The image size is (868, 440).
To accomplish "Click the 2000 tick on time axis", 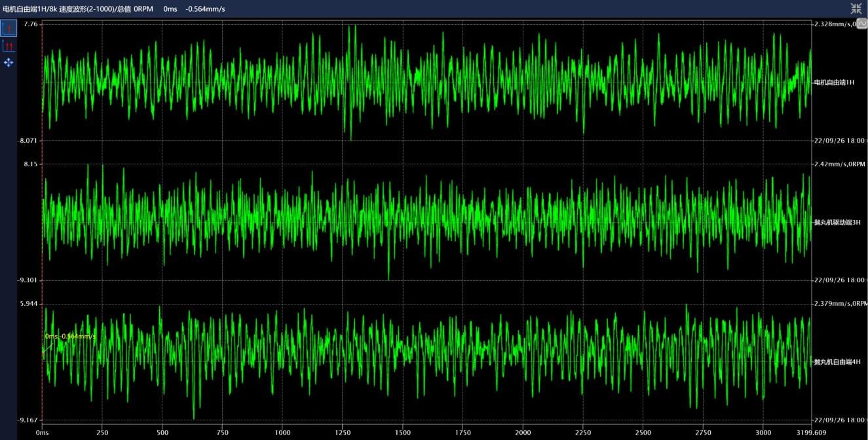I will click(523, 433).
